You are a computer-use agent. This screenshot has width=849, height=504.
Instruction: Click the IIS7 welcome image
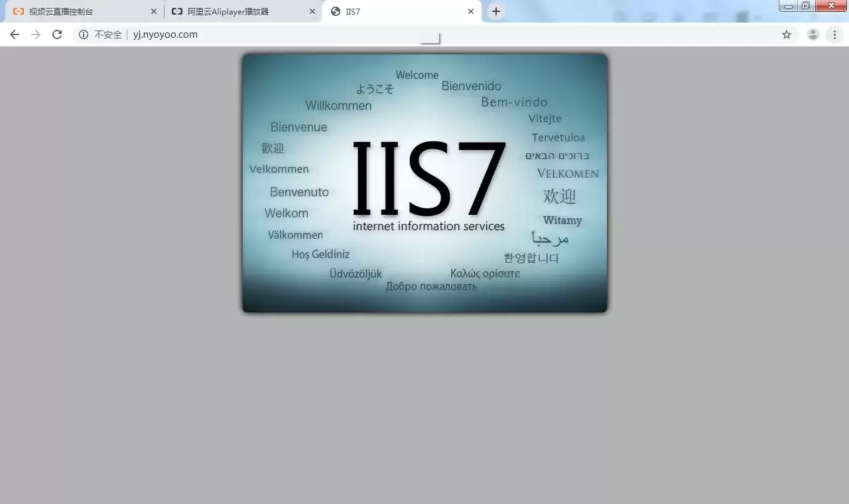coord(424,183)
